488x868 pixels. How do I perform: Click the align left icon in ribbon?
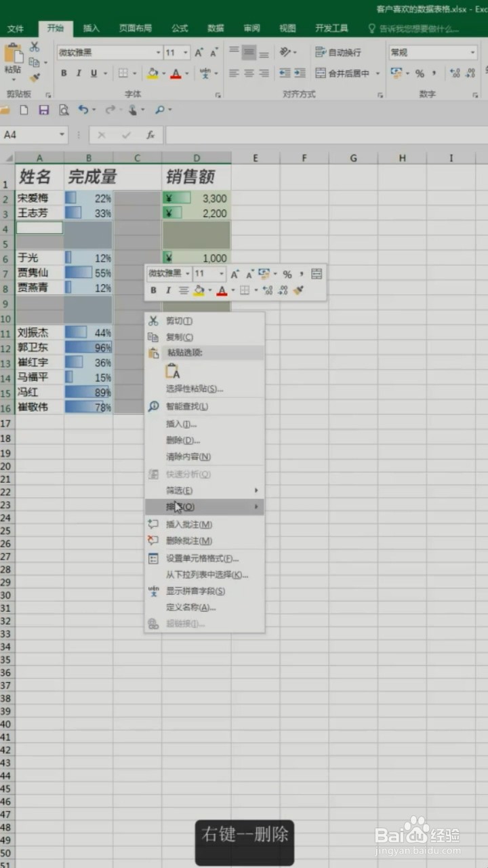(x=234, y=73)
